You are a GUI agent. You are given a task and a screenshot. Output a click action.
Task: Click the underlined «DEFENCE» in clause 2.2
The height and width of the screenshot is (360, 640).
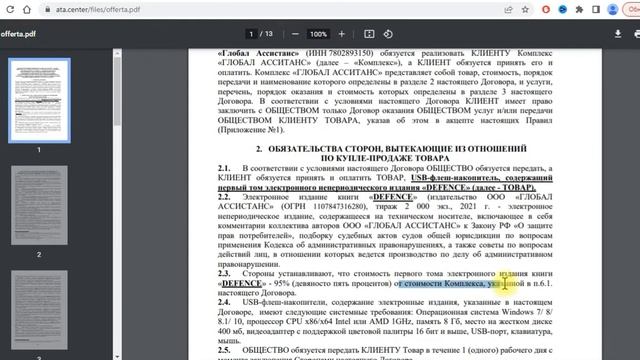point(393,197)
